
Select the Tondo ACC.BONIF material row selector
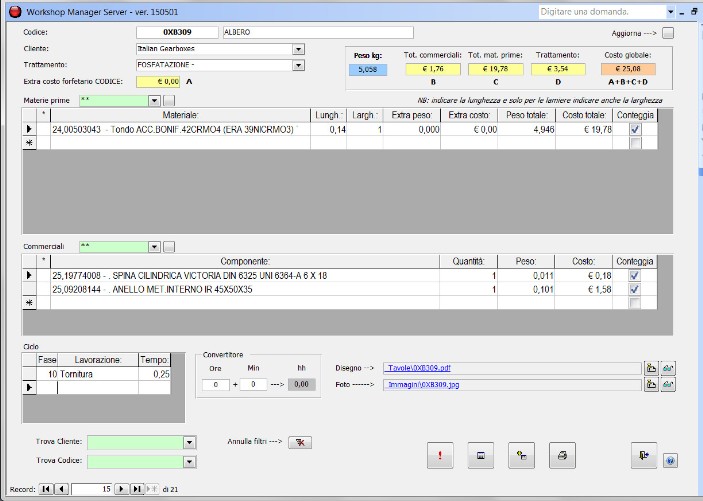click(29, 129)
